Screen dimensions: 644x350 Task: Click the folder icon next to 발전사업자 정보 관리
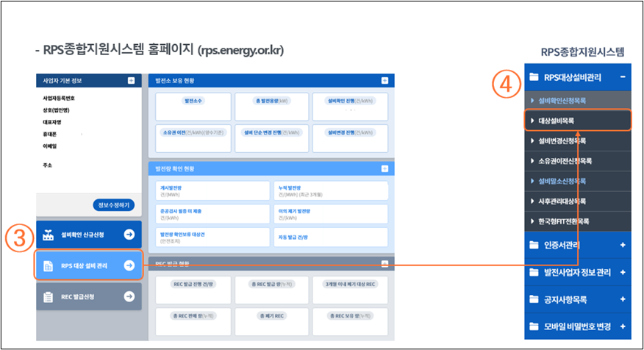pyautogui.click(x=534, y=272)
